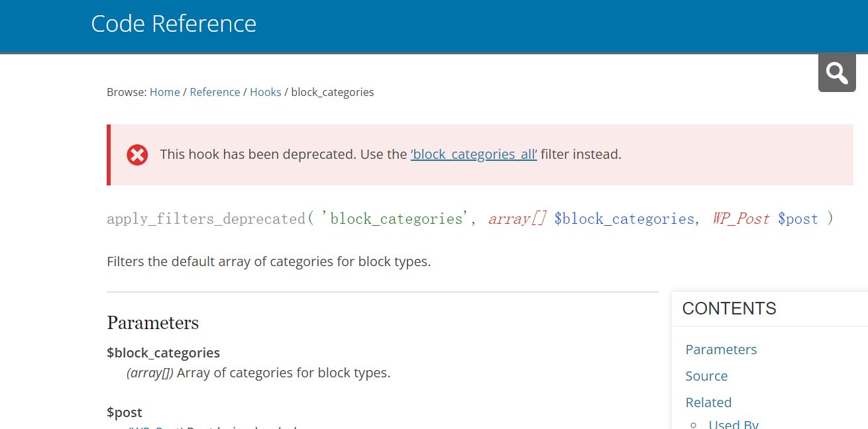Open Related in the Contents panel
This screenshot has height=429, width=868.
pyautogui.click(x=708, y=403)
